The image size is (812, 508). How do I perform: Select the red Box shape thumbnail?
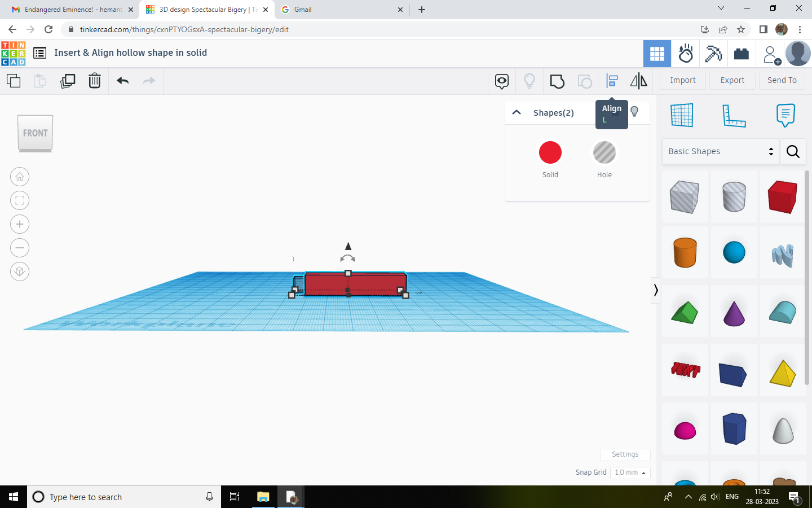pyautogui.click(x=782, y=197)
